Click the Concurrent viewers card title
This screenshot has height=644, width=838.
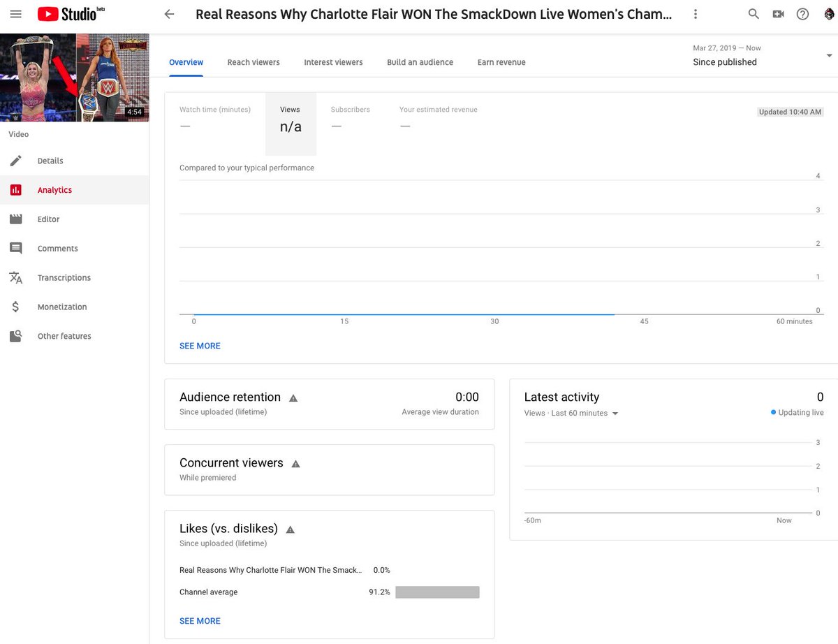click(231, 462)
